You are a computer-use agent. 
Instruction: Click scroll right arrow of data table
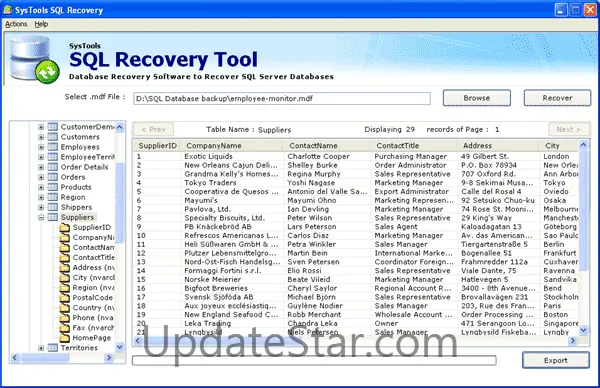pos(572,341)
